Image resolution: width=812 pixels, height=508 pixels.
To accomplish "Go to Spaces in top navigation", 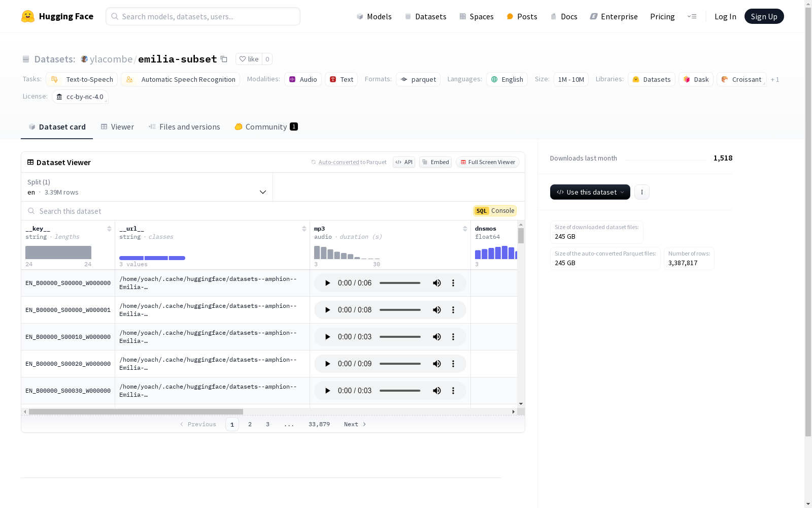I will point(477,16).
